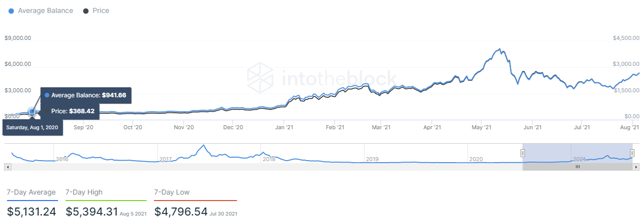Screen dimensions: 644x224
Task: Click the dark Price legend dot
Action: pyautogui.click(x=86, y=11)
